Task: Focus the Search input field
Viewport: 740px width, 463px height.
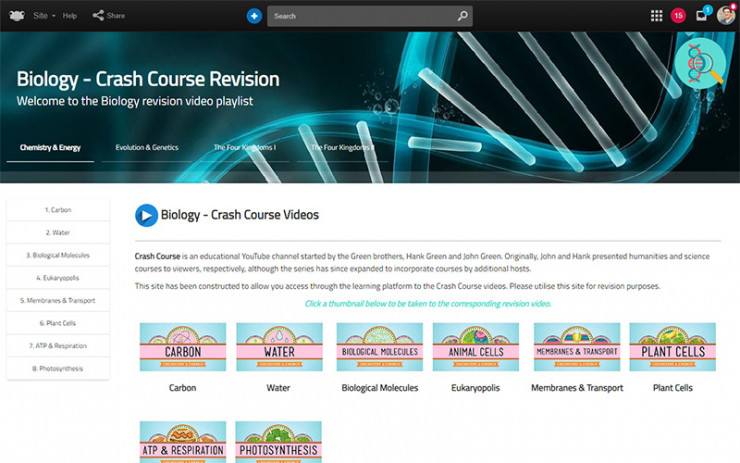Action: (x=370, y=16)
